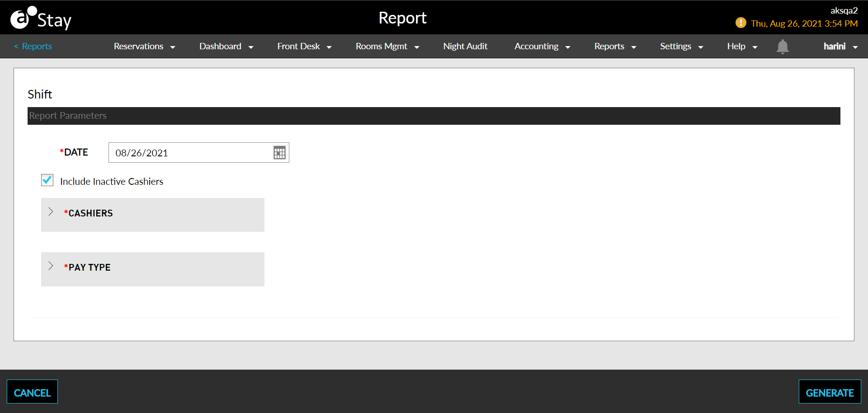Click the yellow warning alert icon
The width and height of the screenshot is (868, 413).
pyautogui.click(x=741, y=23)
